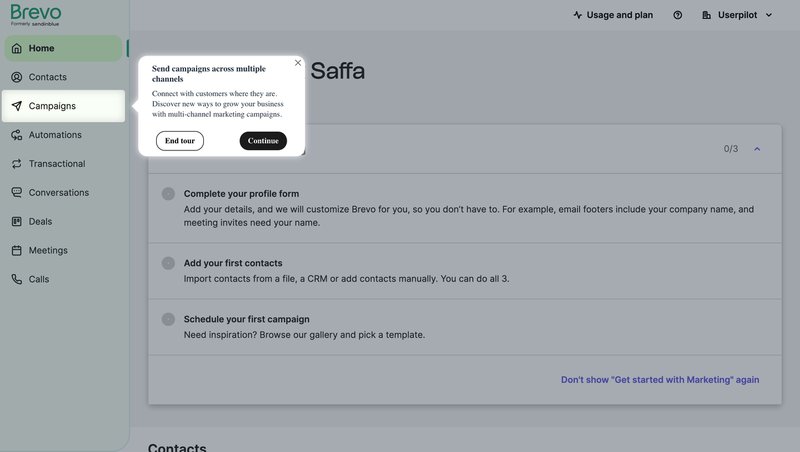Toggle the Schedule your first campaign checkmark
Screen dimensions: 800x452
tap(168, 319)
